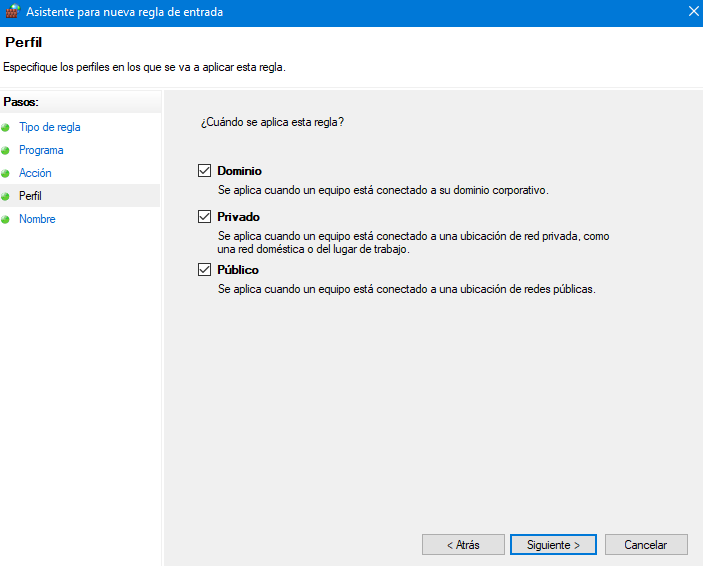Click the green bullet beside Perfil

(x=5, y=196)
